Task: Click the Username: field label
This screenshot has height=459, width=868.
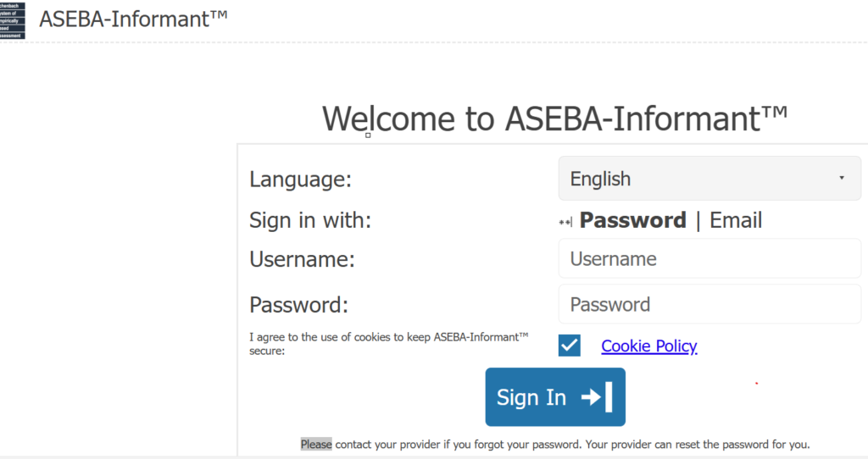Action: [302, 259]
